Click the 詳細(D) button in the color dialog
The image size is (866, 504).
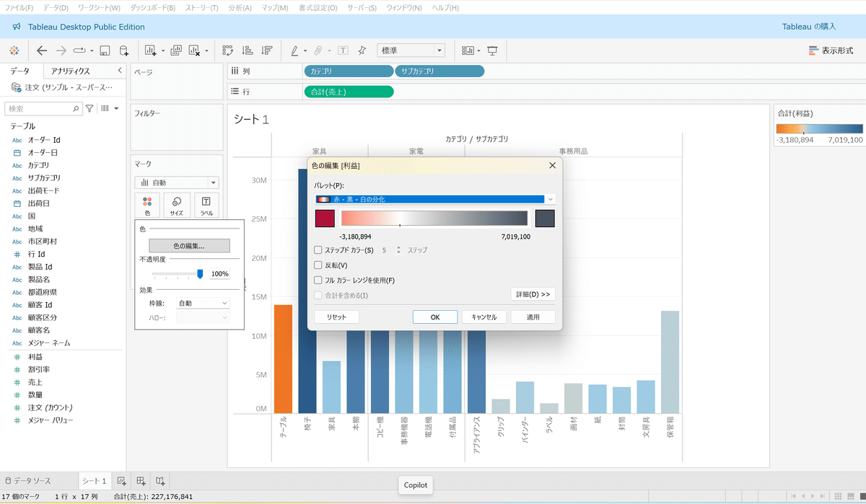534,293
